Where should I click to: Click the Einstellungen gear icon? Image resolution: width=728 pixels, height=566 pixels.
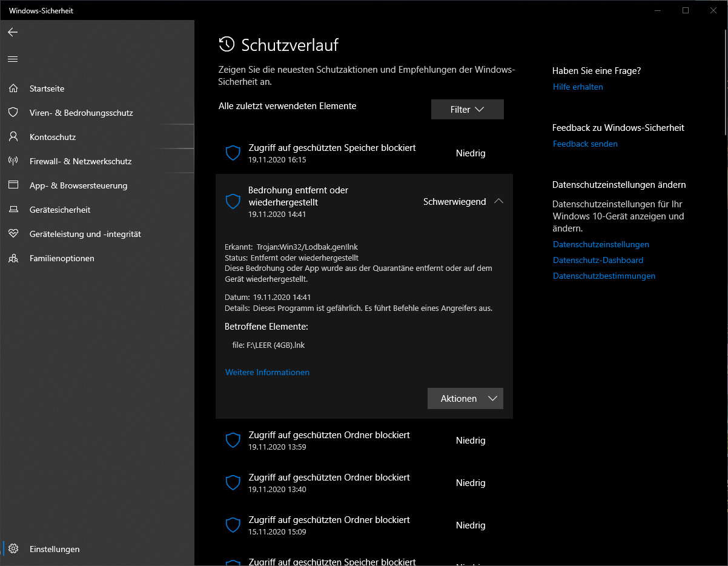13,549
